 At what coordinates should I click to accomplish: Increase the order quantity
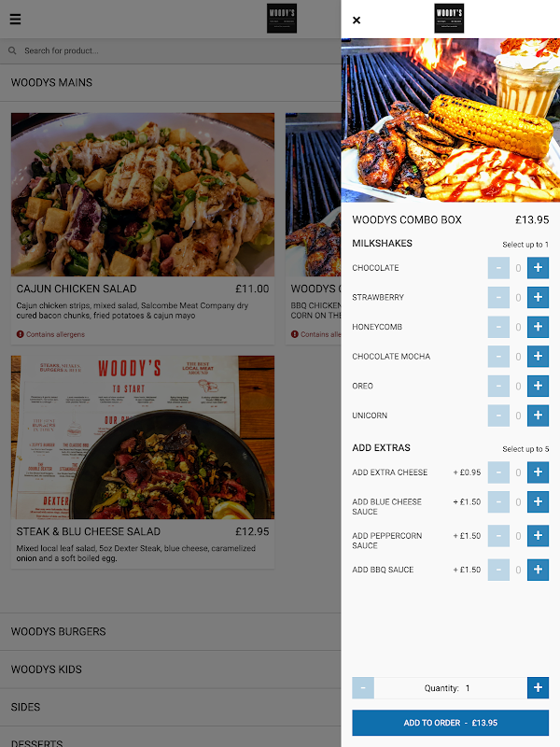(538, 688)
